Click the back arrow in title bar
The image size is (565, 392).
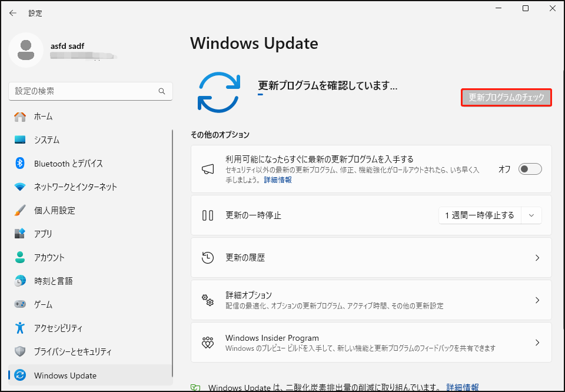[x=13, y=13]
